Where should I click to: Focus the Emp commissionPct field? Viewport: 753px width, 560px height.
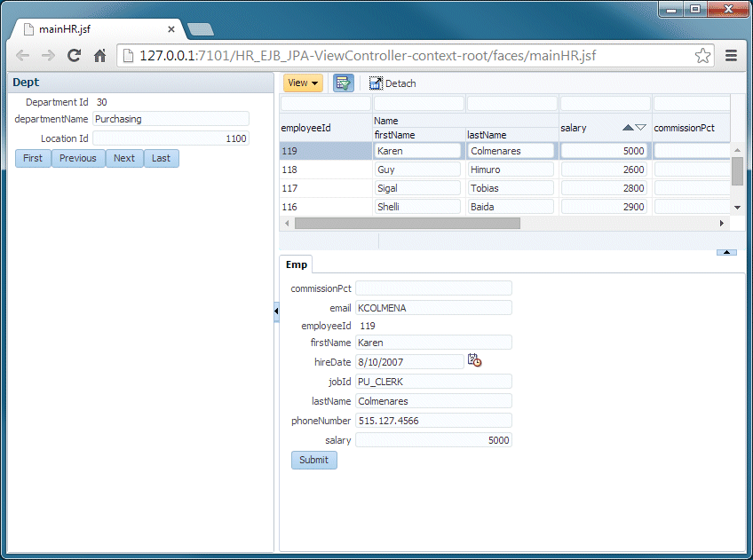(433, 288)
